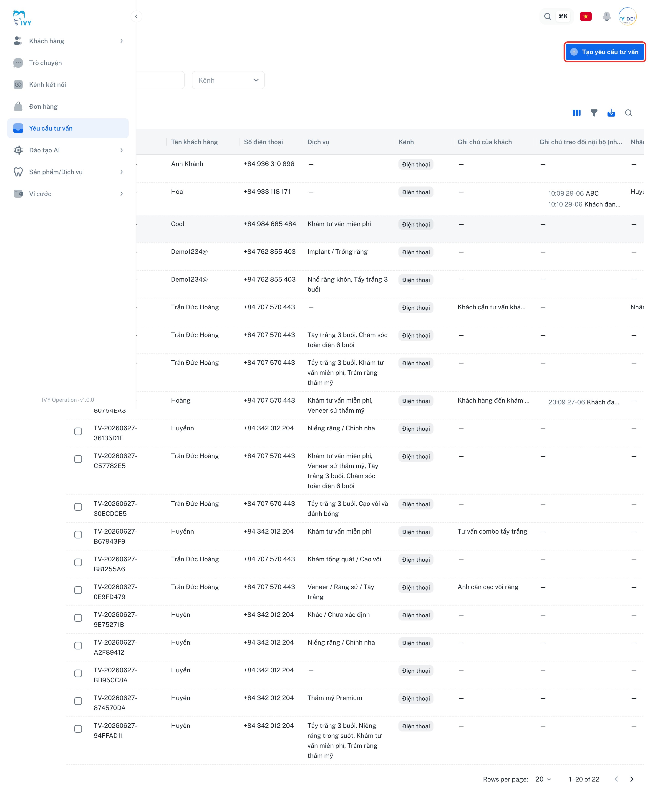Click Tạo yêu cầu tư vấn button

[x=605, y=52]
